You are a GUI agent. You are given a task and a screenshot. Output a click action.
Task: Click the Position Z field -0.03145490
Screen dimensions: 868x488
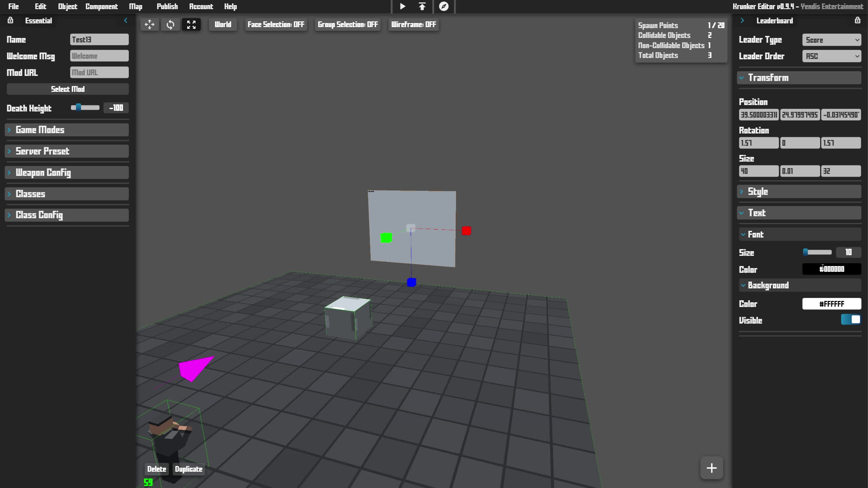pyautogui.click(x=841, y=115)
